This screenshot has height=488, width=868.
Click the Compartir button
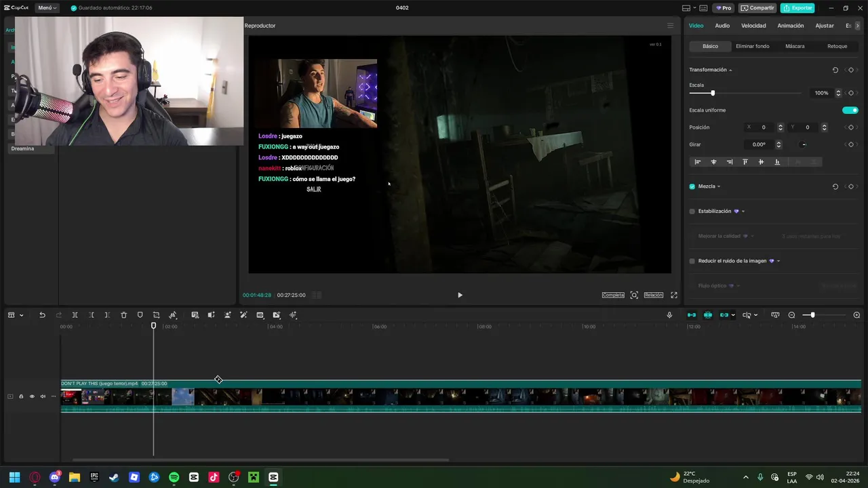pos(757,8)
